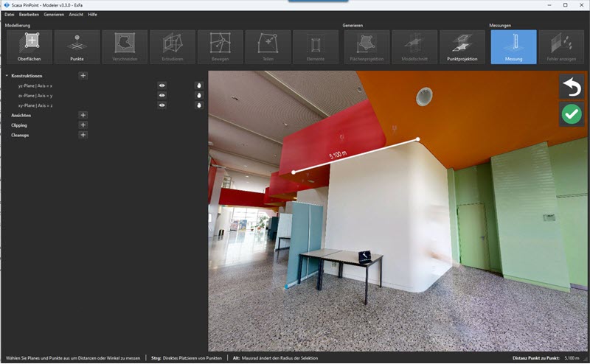The image size is (590, 364).
Task: Click the undo arrow in viewport
Action: [572, 87]
